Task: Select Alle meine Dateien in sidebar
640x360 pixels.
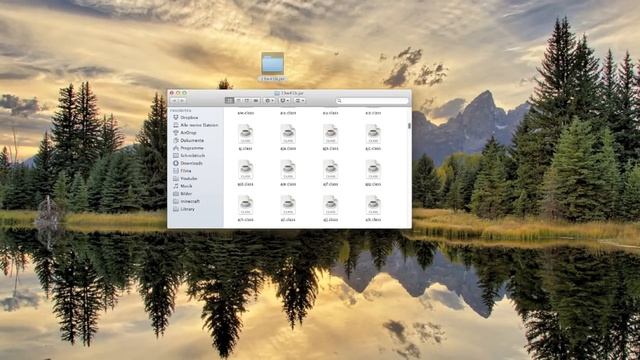Action: (196, 125)
